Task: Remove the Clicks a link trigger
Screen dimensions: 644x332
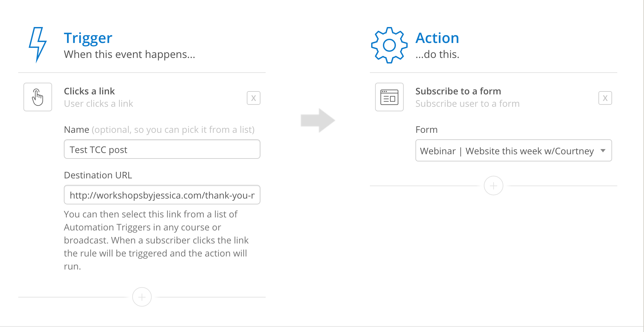Action: (254, 98)
